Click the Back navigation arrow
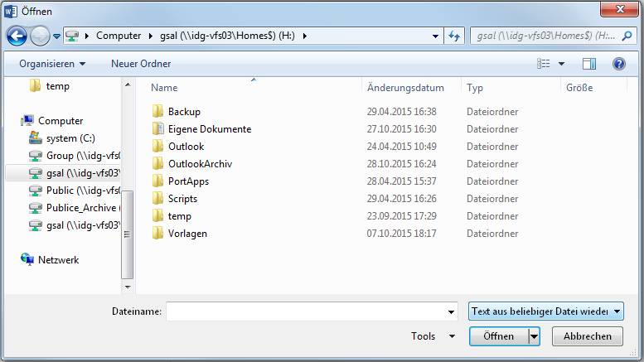This screenshot has width=644, height=362. (x=17, y=36)
